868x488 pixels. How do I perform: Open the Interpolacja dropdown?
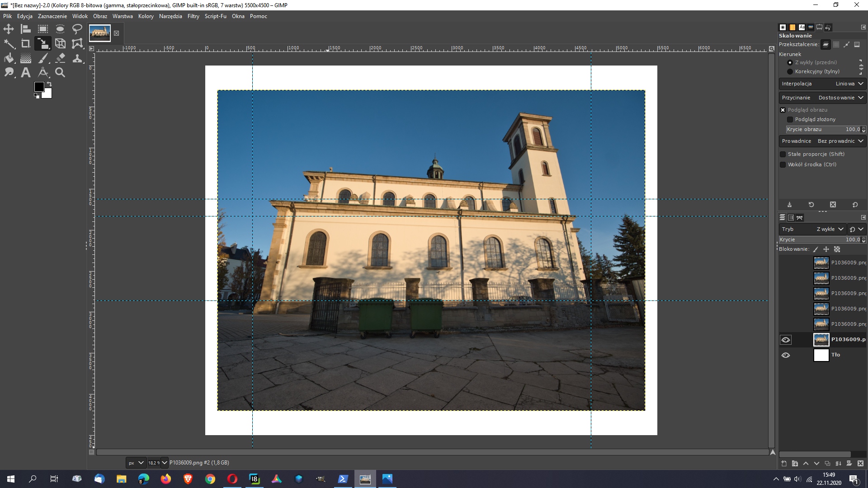coord(822,84)
